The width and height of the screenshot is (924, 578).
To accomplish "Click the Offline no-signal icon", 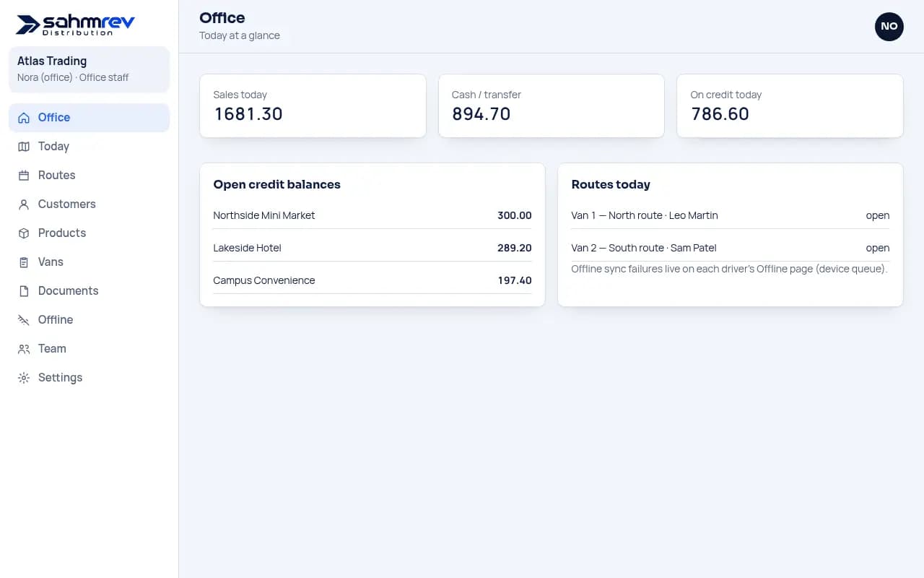I will point(24,320).
